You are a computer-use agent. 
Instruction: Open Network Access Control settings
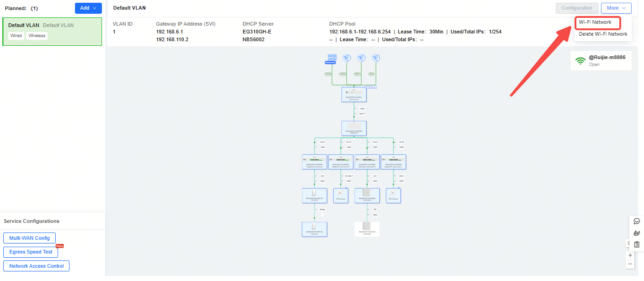(x=37, y=266)
